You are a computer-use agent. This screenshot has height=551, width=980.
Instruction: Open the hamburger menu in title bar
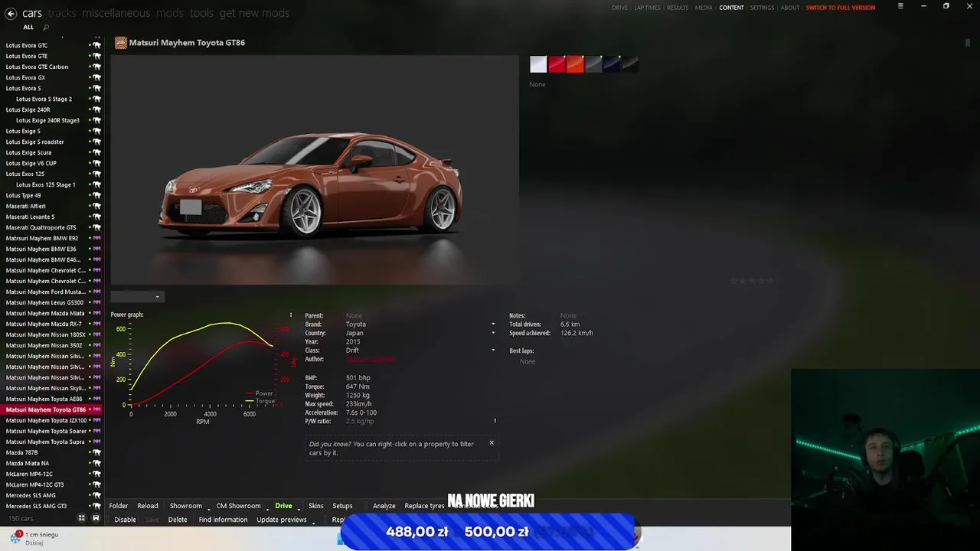(x=900, y=6)
